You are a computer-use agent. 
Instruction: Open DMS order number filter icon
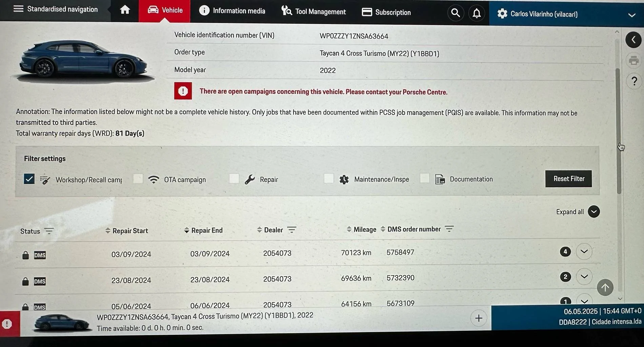tap(449, 229)
